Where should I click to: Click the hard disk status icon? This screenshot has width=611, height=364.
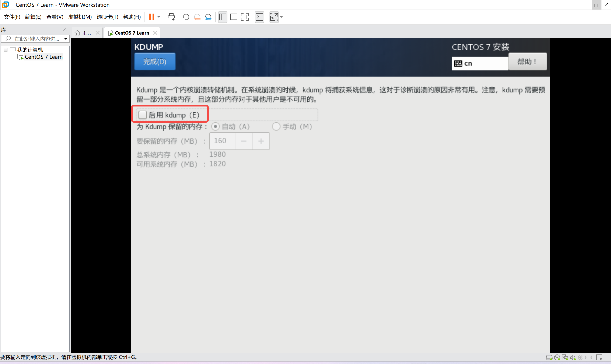point(549,358)
